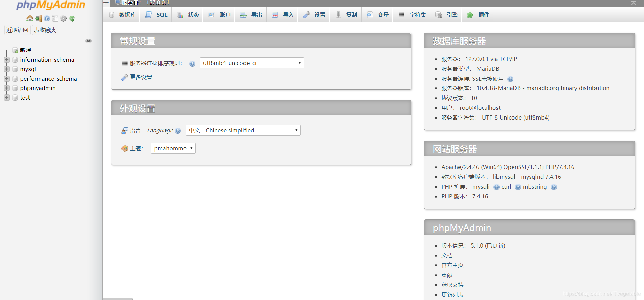Open the 导出 tab

tap(251, 15)
